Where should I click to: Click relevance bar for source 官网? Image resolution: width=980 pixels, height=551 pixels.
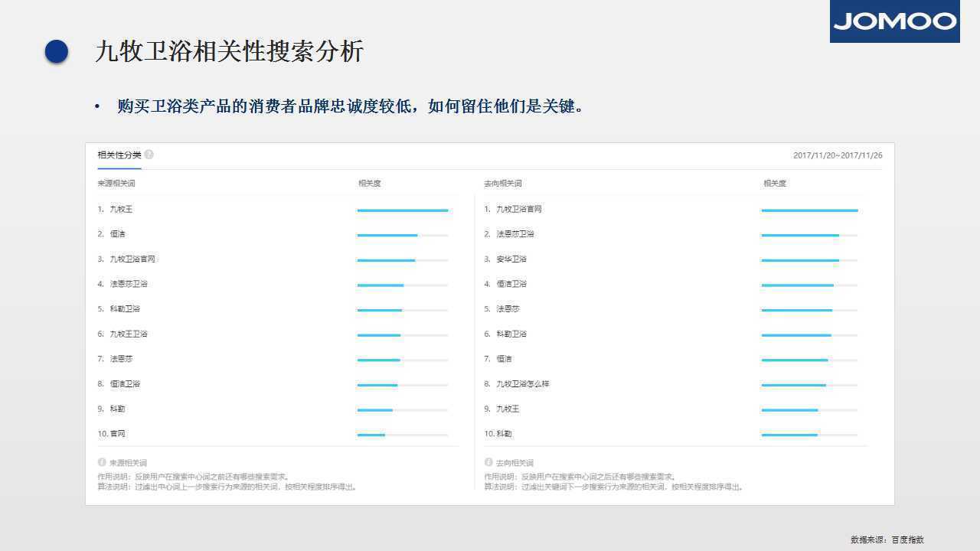click(403, 435)
